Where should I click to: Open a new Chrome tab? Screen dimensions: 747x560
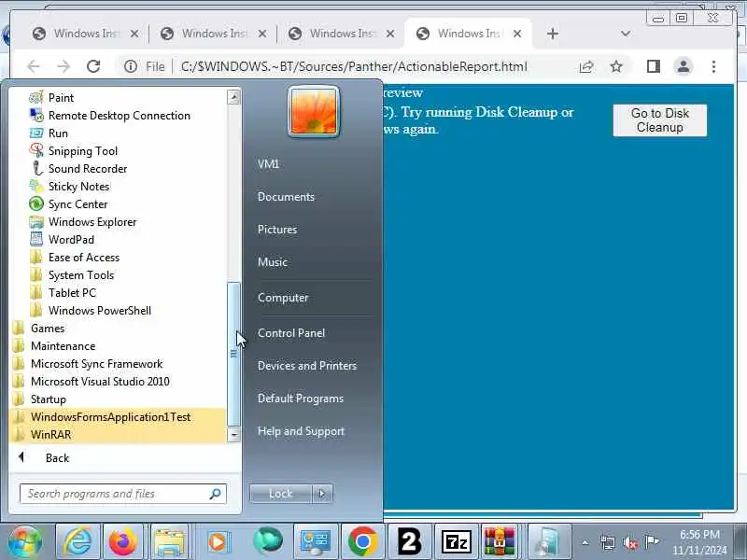point(553,34)
